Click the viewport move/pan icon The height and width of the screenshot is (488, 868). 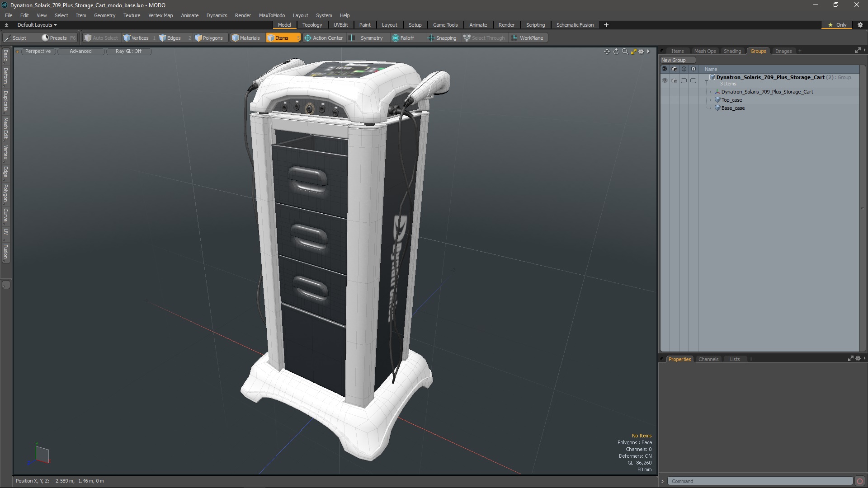607,52
